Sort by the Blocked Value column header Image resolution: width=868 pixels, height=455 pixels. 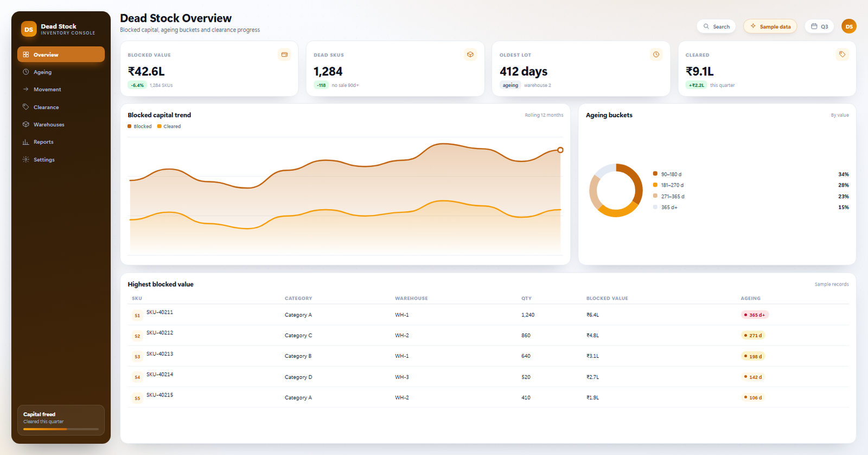click(x=607, y=298)
